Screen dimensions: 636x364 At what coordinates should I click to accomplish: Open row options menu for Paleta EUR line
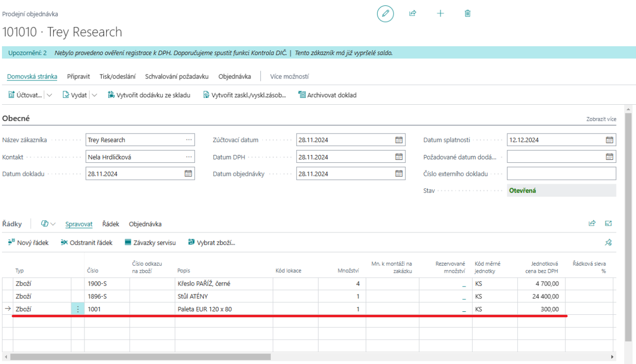[78, 309]
